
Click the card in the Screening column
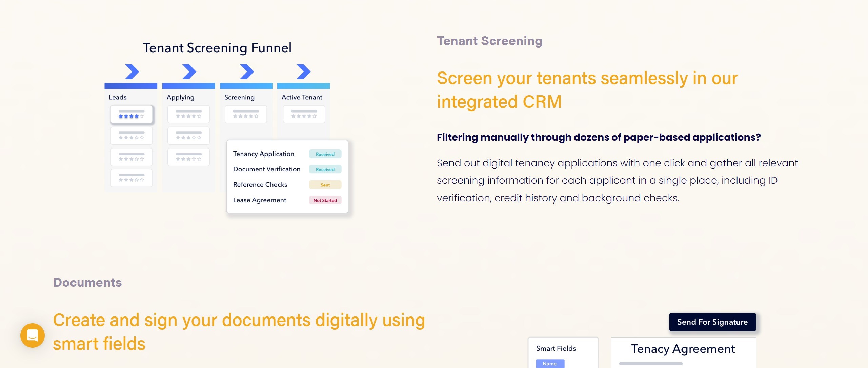[x=246, y=114]
